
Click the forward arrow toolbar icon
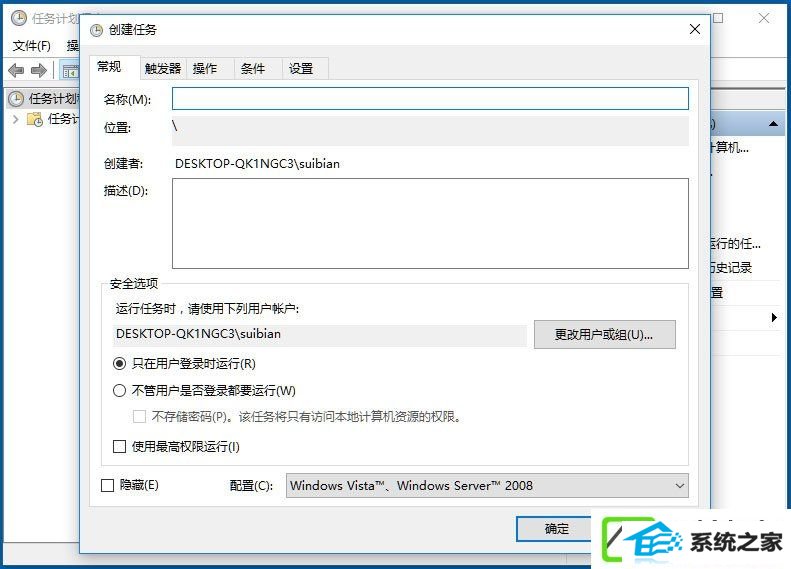tap(39, 71)
